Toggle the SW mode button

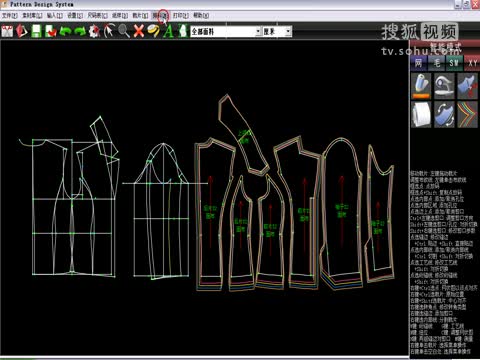(x=454, y=63)
